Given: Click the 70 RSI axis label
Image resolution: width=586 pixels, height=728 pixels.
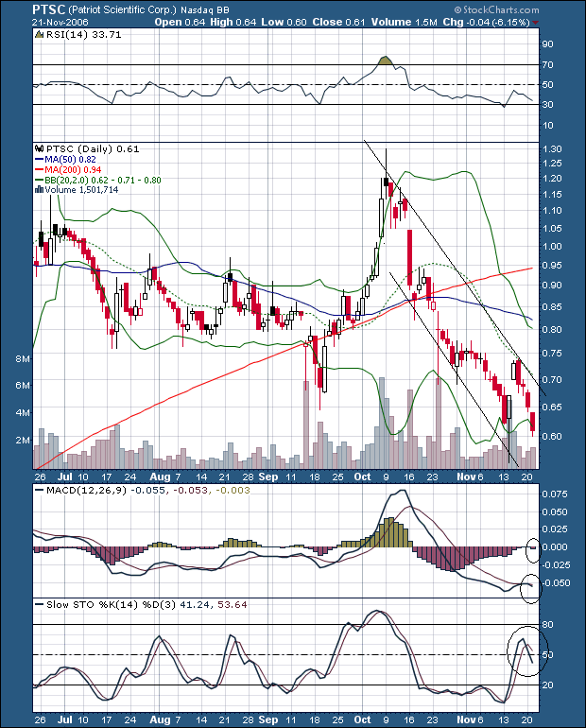Looking at the screenshot, I should click(x=547, y=65).
